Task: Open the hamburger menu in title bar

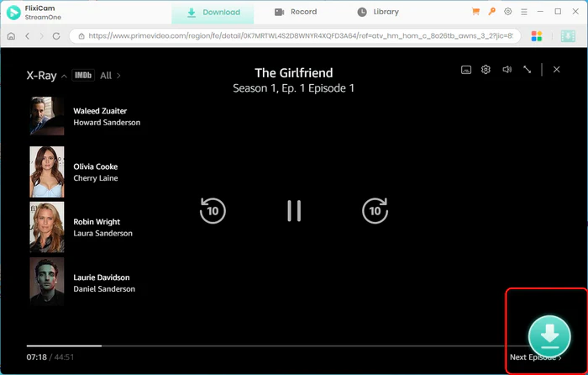Action: pos(524,12)
